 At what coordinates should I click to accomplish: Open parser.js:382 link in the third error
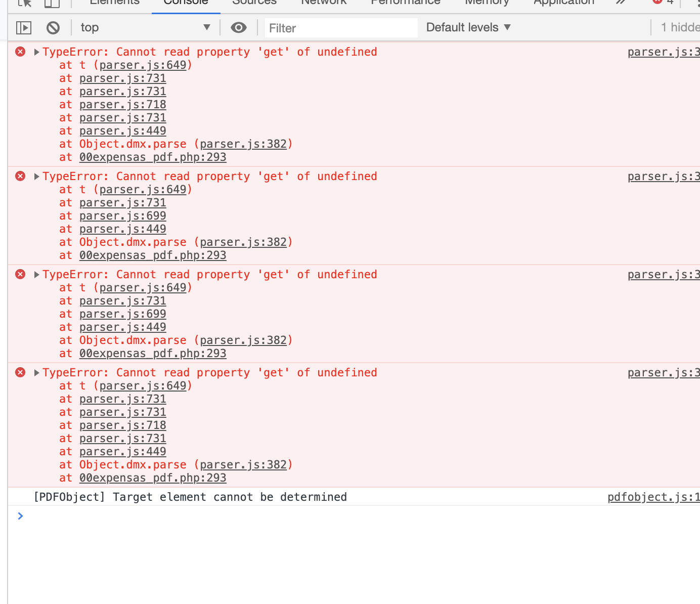click(243, 340)
